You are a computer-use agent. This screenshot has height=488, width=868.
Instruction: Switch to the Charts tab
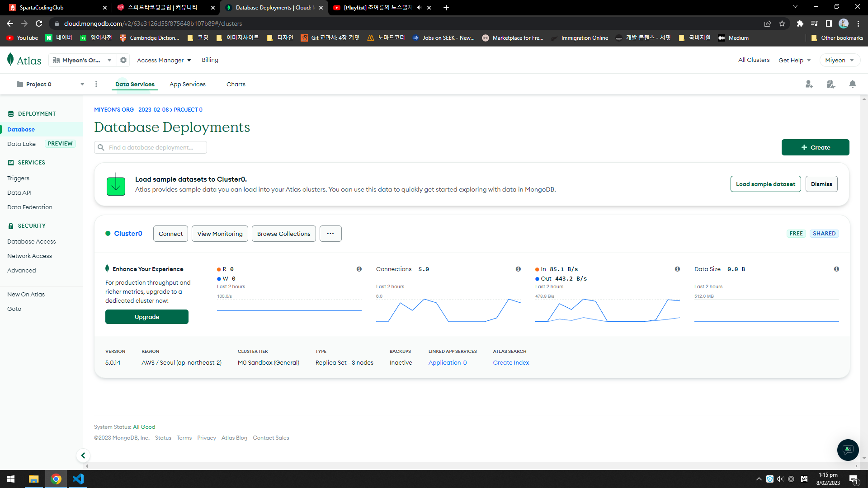tap(236, 84)
